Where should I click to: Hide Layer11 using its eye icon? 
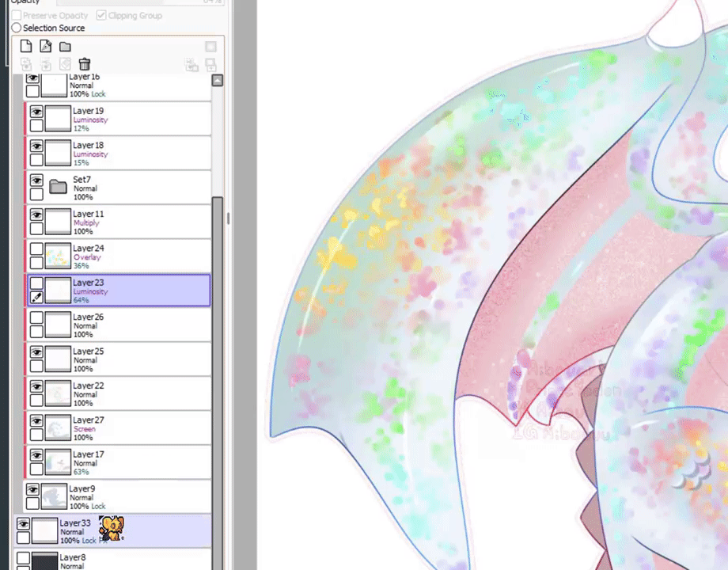tap(36, 215)
